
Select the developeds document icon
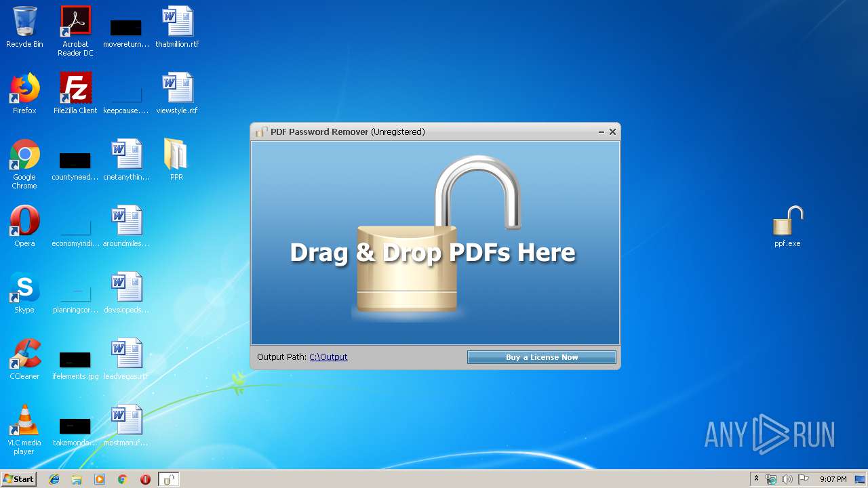126,293
